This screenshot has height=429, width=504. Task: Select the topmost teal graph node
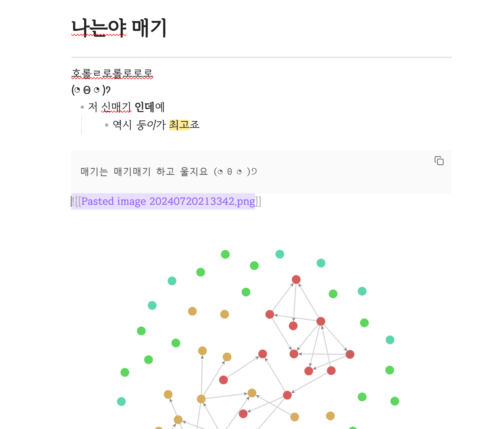[x=280, y=254]
